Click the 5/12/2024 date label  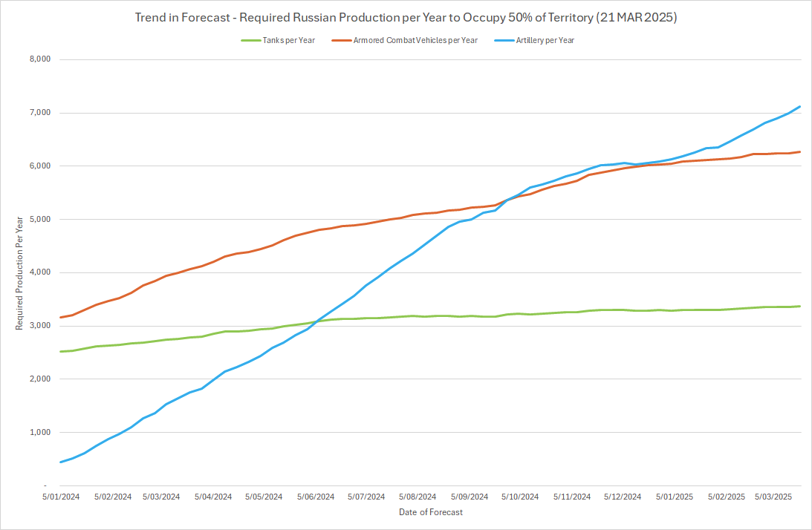(x=623, y=497)
